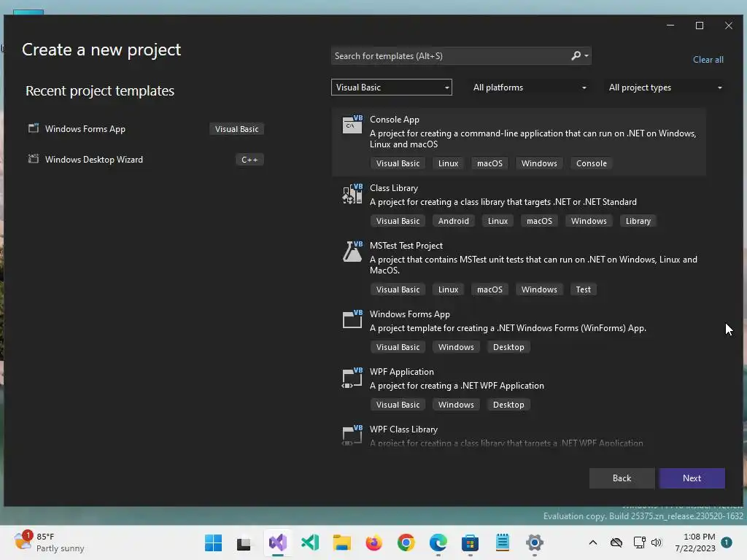Click the MSTest Test Project flask icon
The image size is (747, 560).
352,252
